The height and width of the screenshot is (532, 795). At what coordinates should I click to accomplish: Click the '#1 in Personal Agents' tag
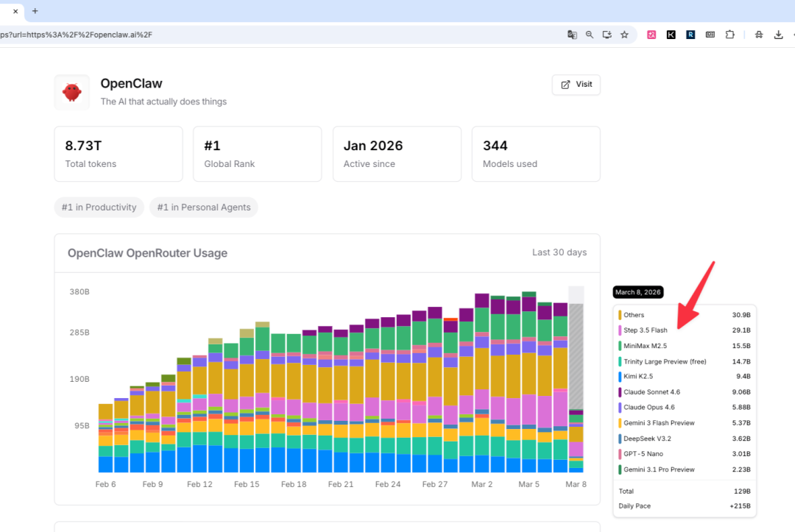pyautogui.click(x=204, y=208)
